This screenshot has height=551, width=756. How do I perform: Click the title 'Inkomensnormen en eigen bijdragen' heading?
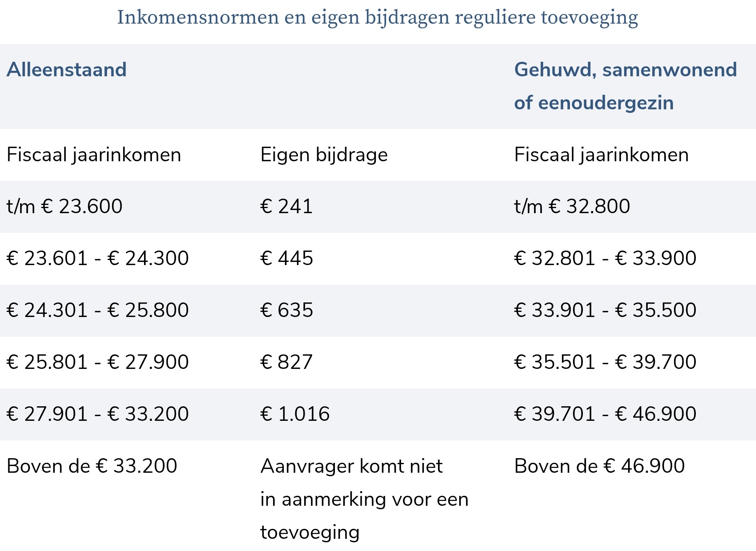377,17
